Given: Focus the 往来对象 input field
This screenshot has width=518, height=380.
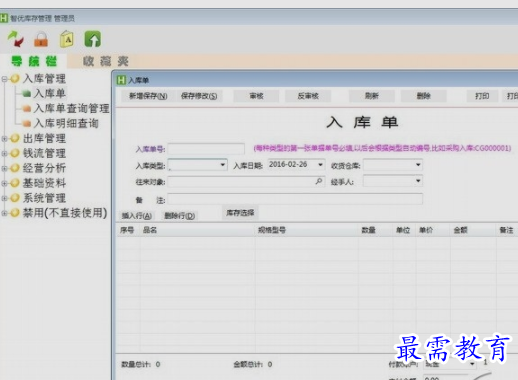Looking at the screenshot, I should click(x=246, y=182).
